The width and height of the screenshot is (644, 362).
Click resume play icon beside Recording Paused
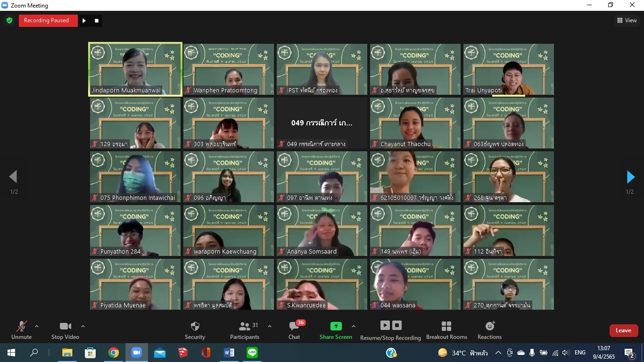[x=84, y=20]
